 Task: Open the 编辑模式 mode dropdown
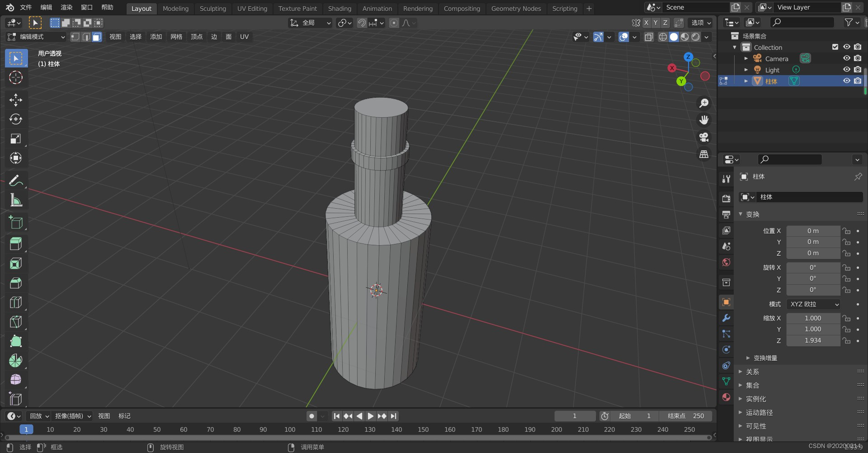coord(36,37)
